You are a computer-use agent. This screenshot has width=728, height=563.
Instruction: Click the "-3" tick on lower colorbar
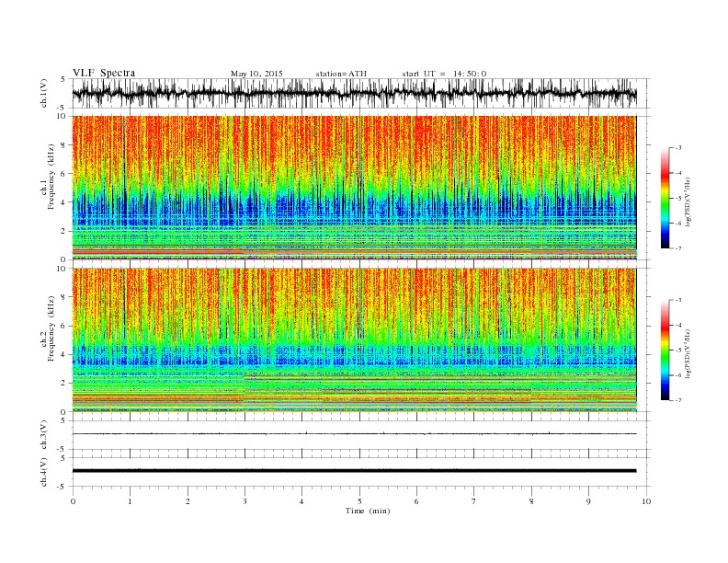coord(678,300)
